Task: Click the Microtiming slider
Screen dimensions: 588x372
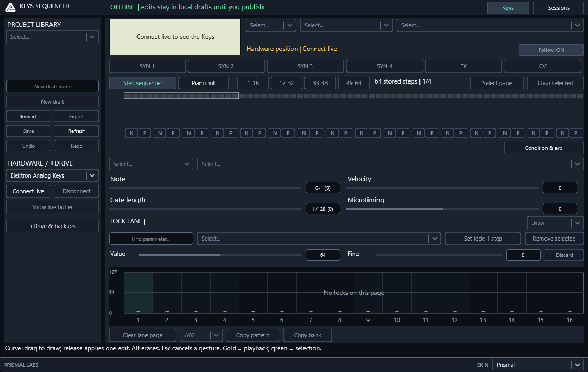Action: pyautogui.click(x=443, y=209)
